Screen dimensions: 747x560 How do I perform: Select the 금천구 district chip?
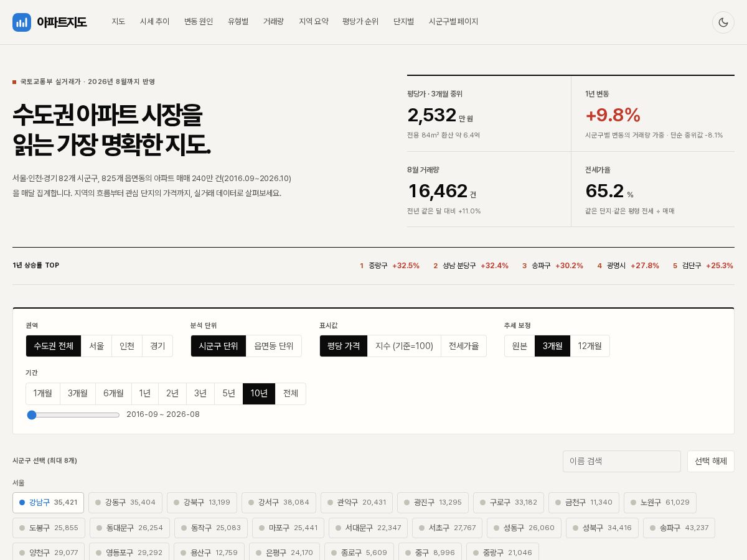(584, 503)
